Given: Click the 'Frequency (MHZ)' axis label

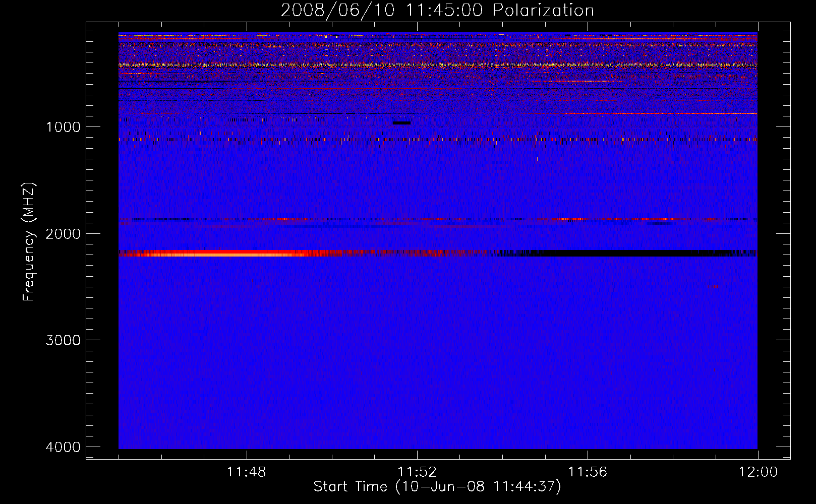Looking at the screenshot, I should tap(29, 242).
